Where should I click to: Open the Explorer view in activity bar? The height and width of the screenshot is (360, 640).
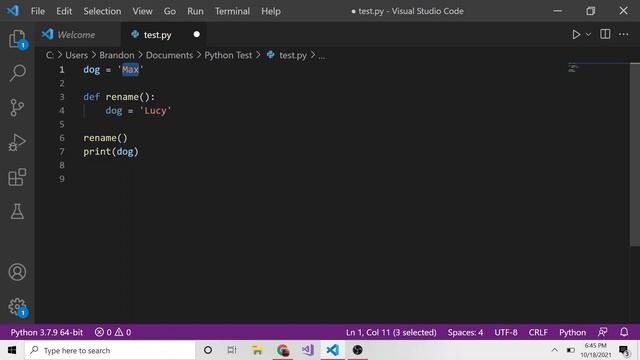[17, 39]
